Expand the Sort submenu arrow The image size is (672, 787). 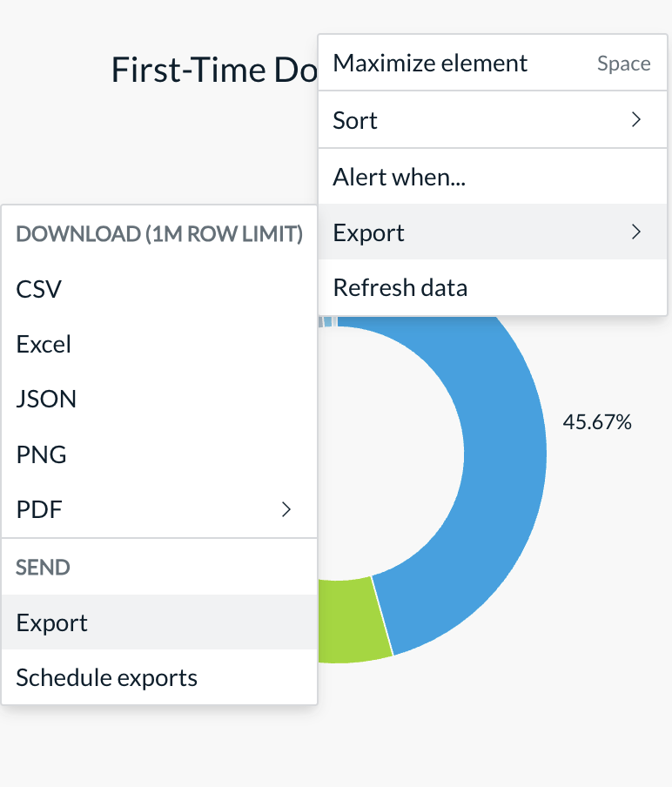635,120
